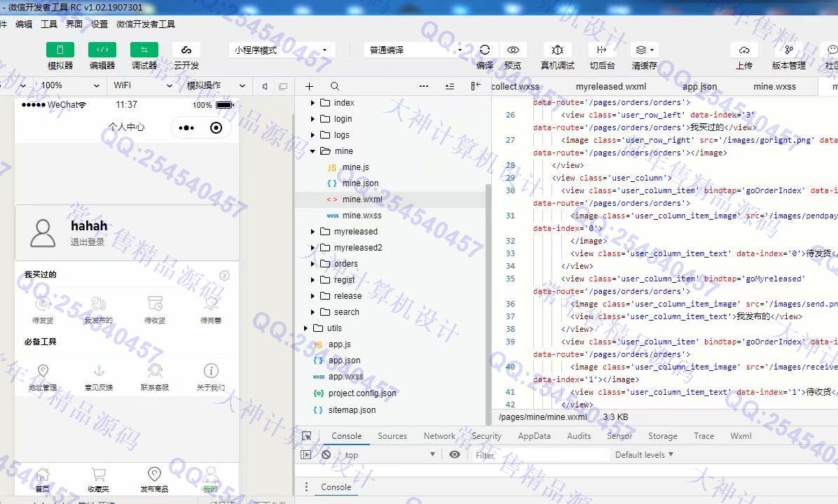
Task: Open the 小程序模式 mode dropdown
Action: tap(282, 50)
